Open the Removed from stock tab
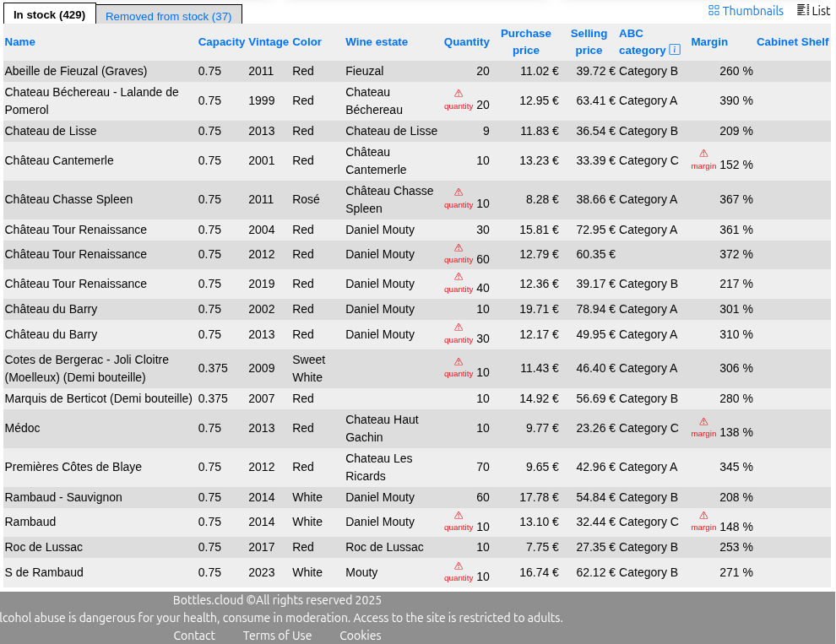 click(168, 16)
